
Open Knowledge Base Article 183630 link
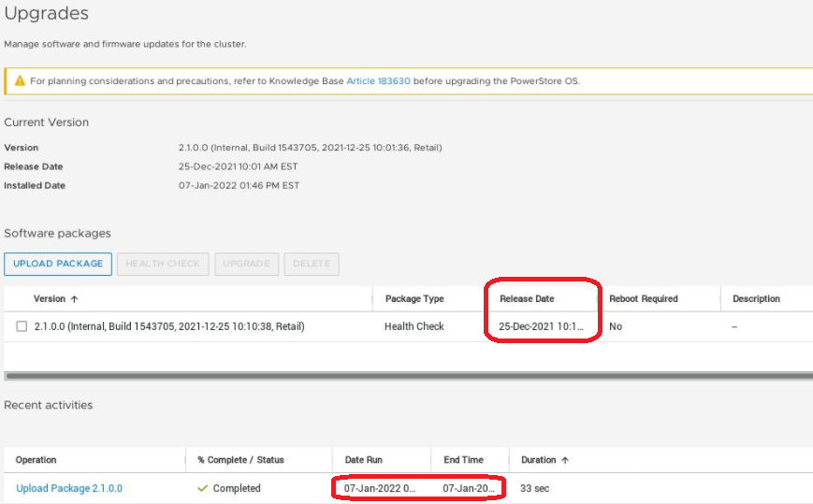click(x=378, y=81)
